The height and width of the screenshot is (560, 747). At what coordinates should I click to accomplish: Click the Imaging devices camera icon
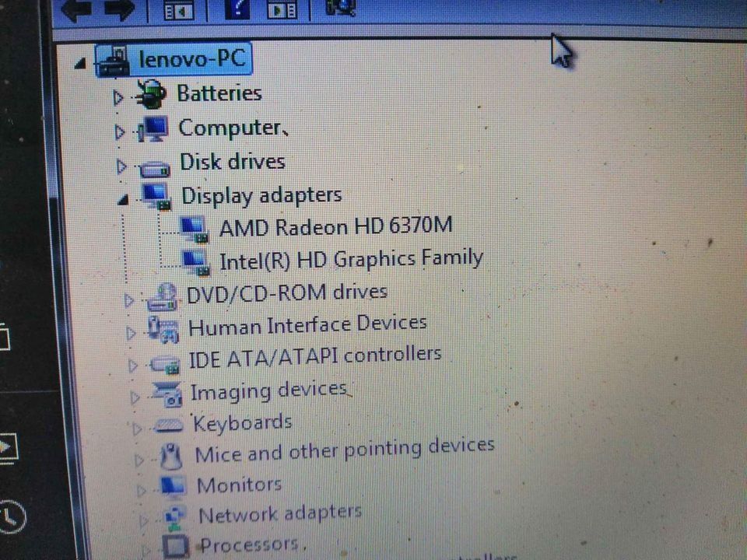[168, 395]
